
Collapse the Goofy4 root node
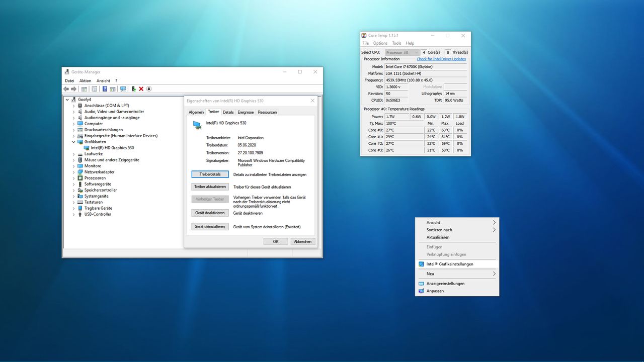(x=67, y=100)
